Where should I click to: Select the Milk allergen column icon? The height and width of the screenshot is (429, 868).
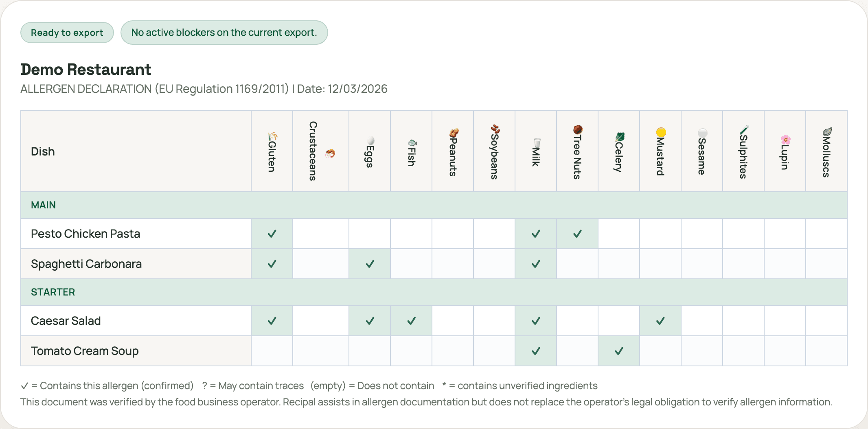[x=537, y=142]
